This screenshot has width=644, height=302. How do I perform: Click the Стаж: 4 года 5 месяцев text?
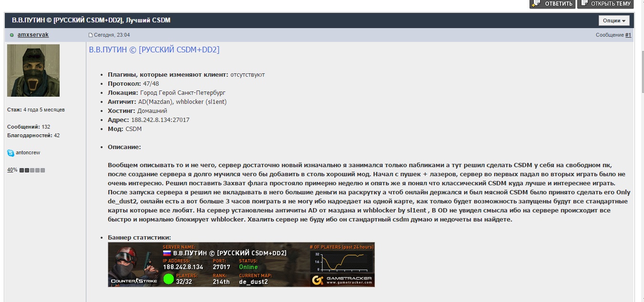(x=36, y=110)
